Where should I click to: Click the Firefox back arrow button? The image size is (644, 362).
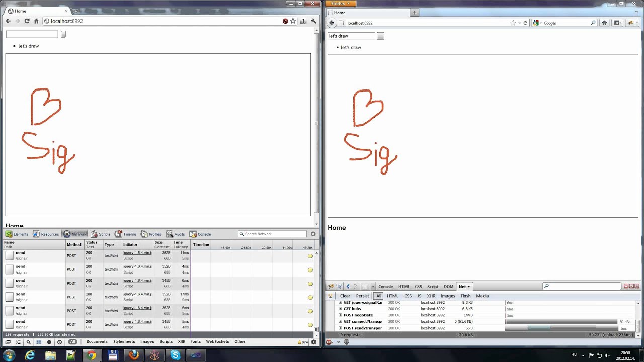[332, 23]
